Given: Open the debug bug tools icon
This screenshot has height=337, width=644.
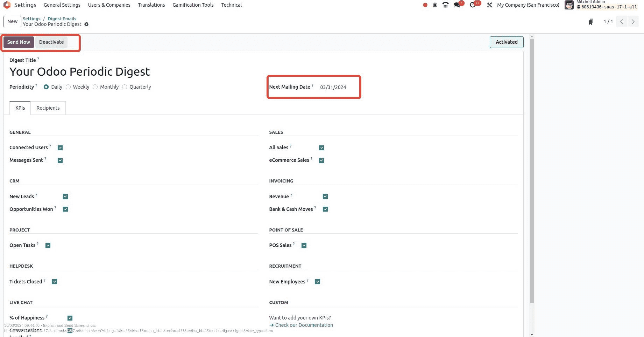Looking at the screenshot, I should click(x=435, y=5).
